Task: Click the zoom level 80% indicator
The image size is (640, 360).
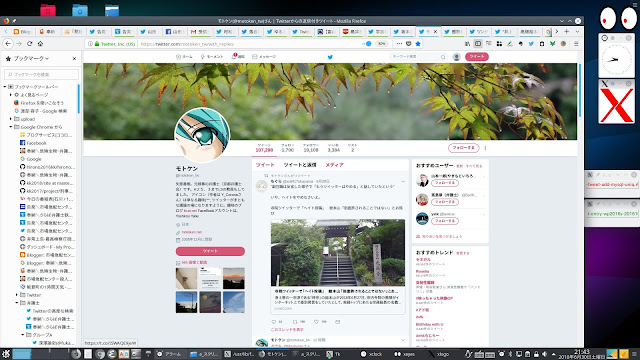Action: 381,44
